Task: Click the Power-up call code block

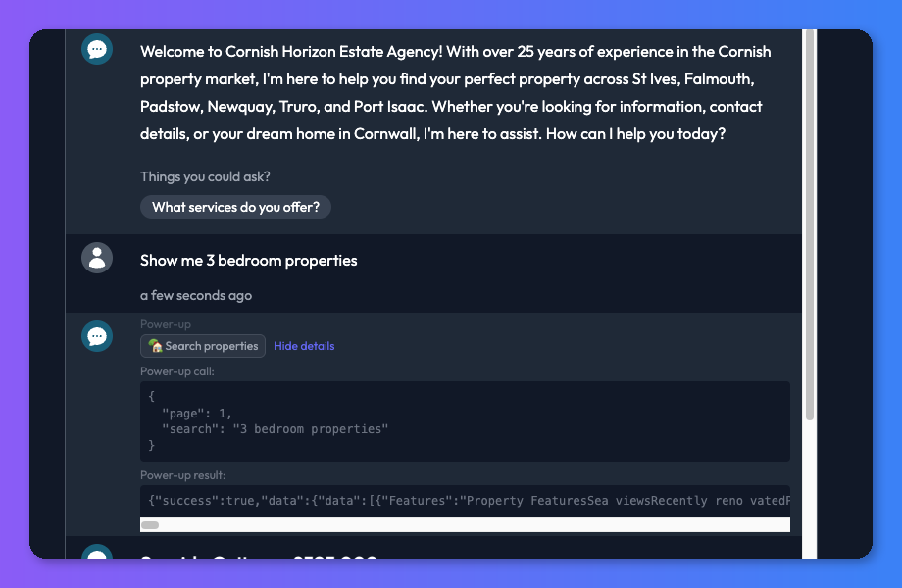Action: pyautogui.click(x=465, y=419)
